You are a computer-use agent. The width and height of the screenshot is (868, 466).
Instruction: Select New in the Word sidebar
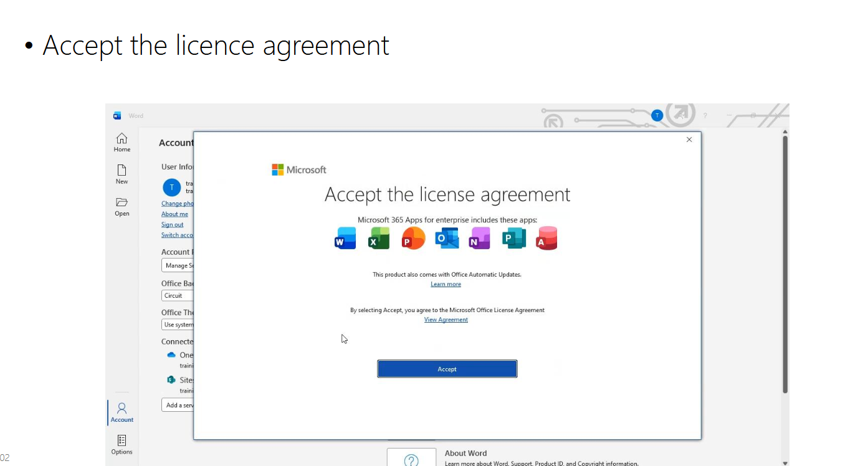click(122, 174)
